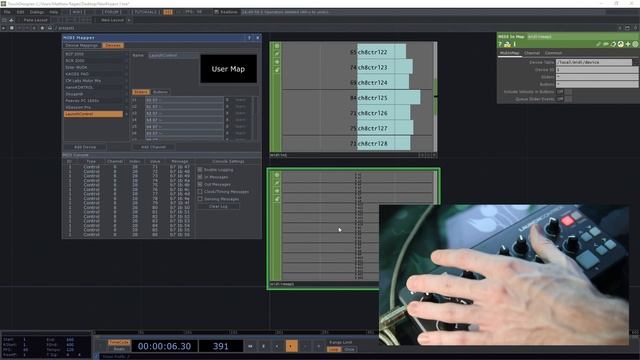The width and height of the screenshot is (640, 360).
Task: Open the File menu
Action: (x=7, y=12)
